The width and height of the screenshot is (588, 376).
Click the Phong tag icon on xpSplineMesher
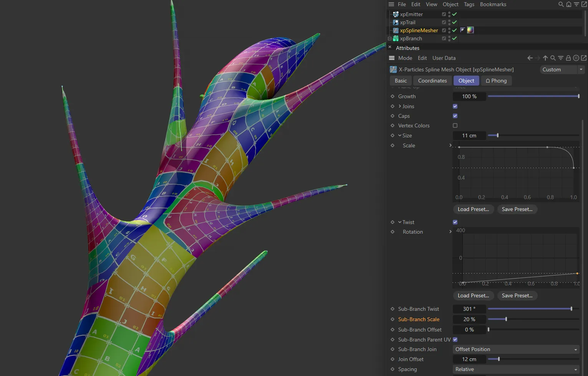point(462,30)
